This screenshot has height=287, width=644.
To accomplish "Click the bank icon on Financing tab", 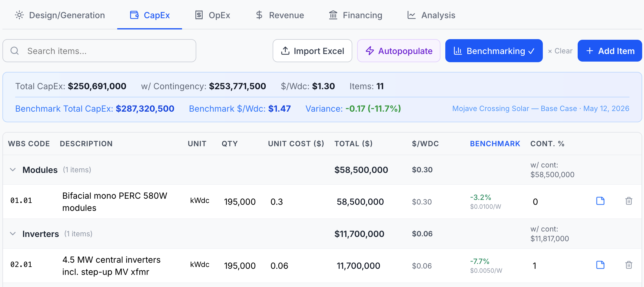I will 333,15.
